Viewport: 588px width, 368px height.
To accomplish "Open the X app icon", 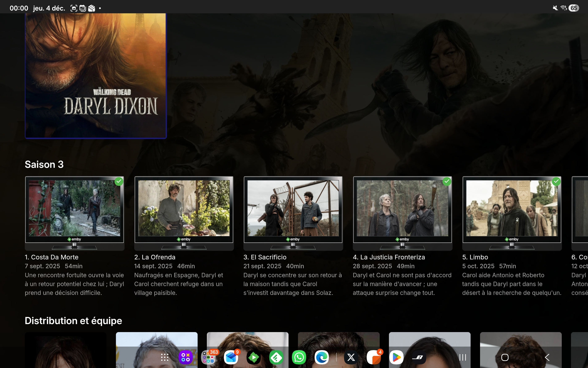I will click(x=351, y=357).
